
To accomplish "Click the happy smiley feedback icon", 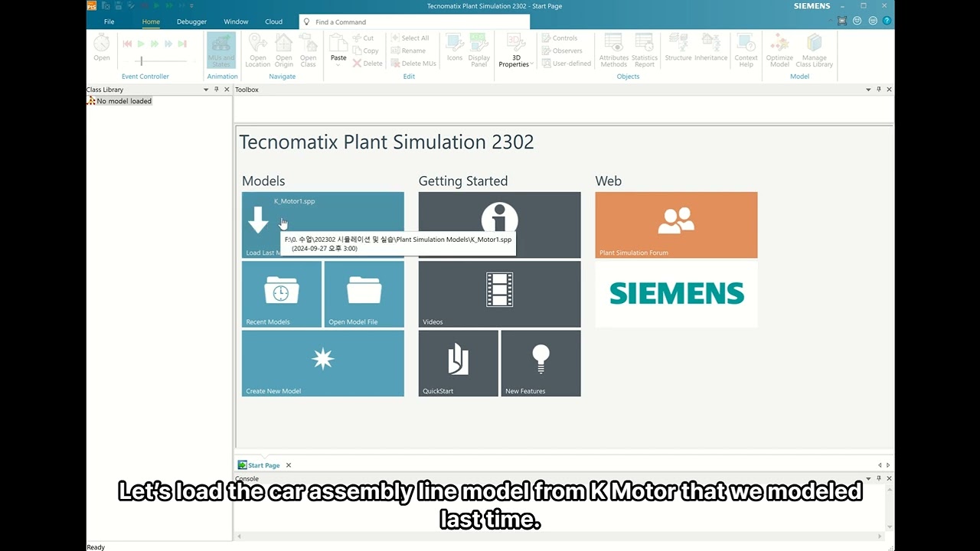I will (x=857, y=21).
